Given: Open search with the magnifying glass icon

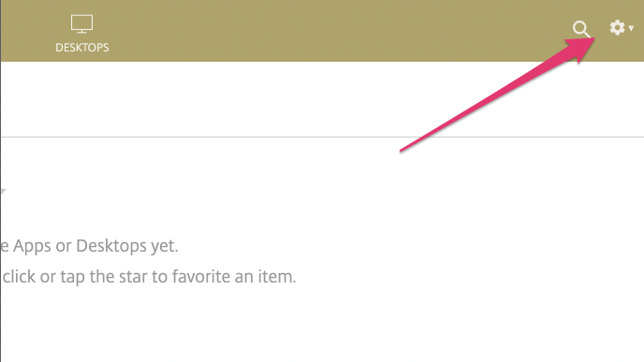Looking at the screenshot, I should [581, 29].
